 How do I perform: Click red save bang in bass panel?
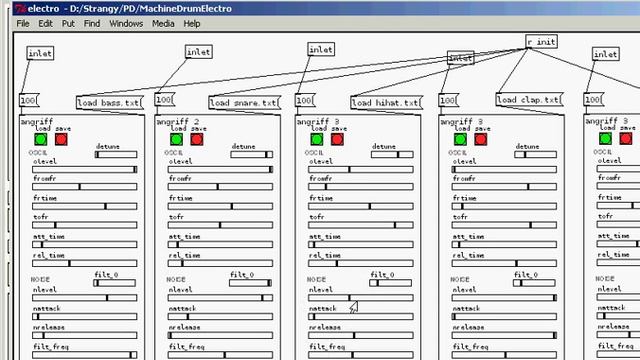pos(61,139)
